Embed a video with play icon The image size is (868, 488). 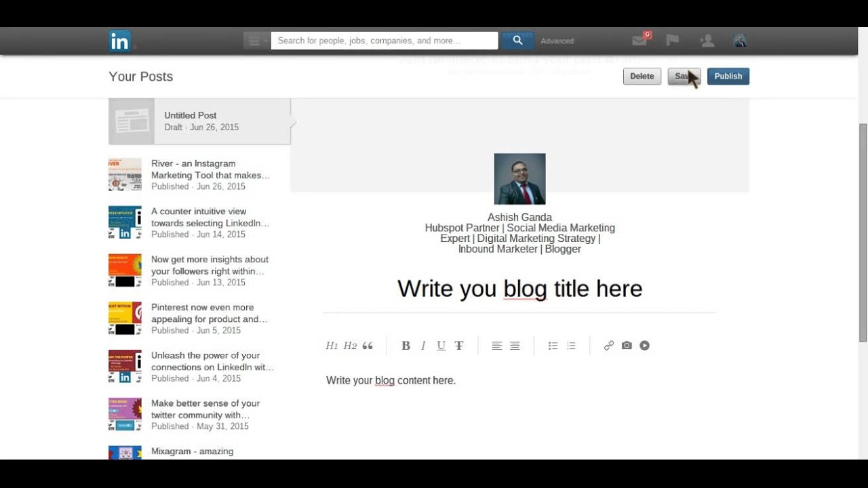click(x=645, y=346)
